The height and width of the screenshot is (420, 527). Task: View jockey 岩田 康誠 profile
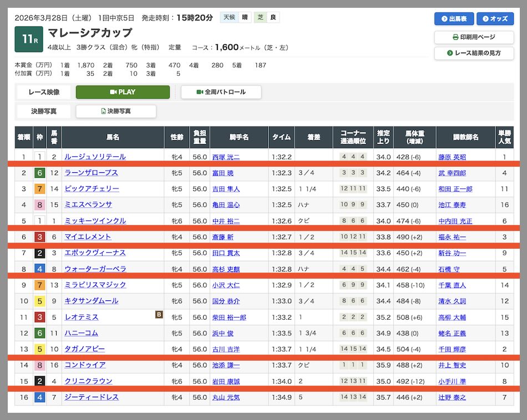(x=226, y=381)
